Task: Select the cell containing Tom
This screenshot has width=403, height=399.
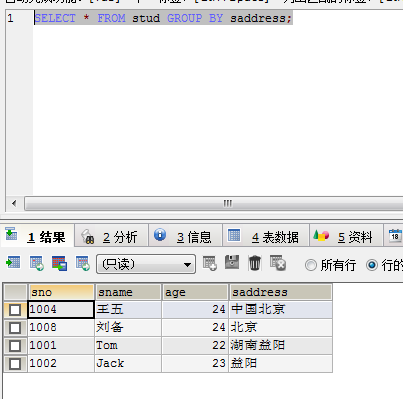Action: pyautogui.click(x=128, y=346)
